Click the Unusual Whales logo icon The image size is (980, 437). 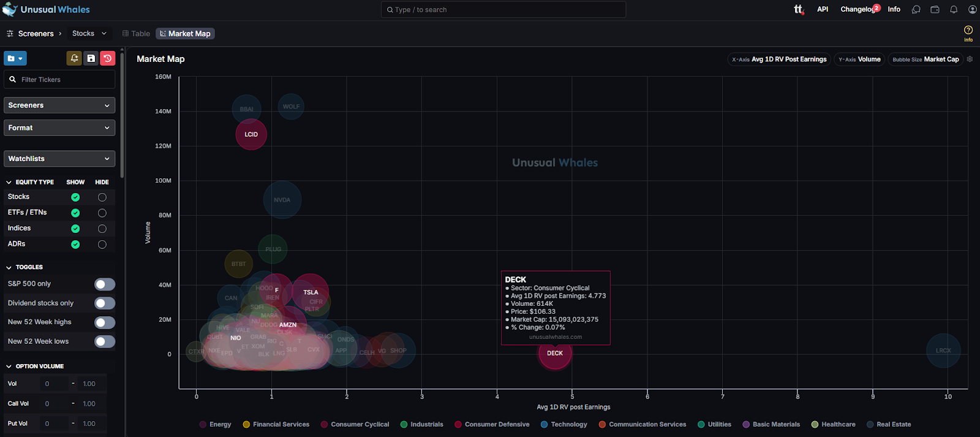pyautogui.click(x=9, y=9)
